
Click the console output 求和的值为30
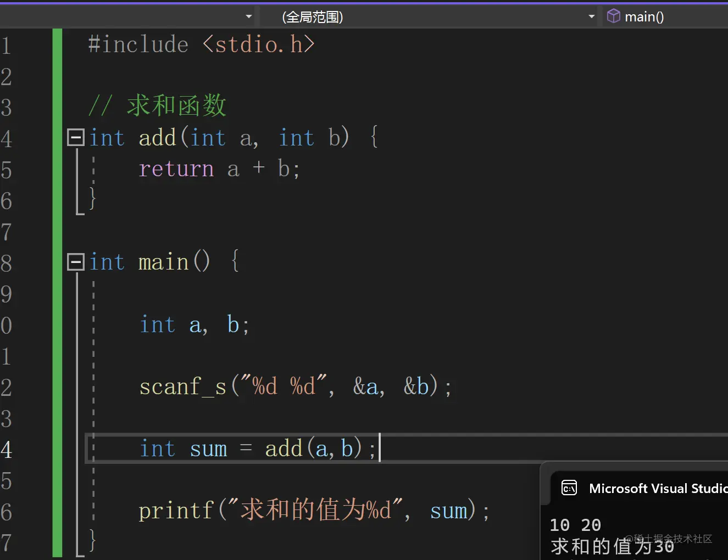[x=612, y=546]
